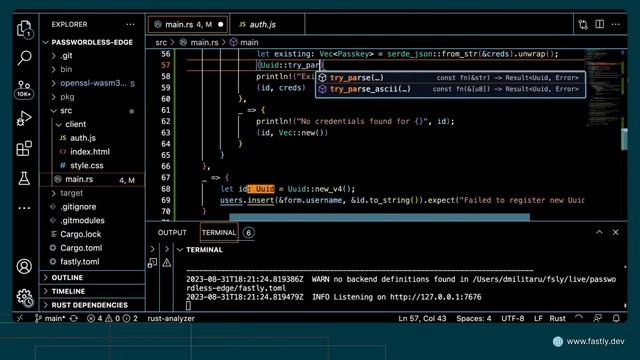Open the Search view in activity bar
The width and height of the screenshot is (640, 360).
point(24,58)
